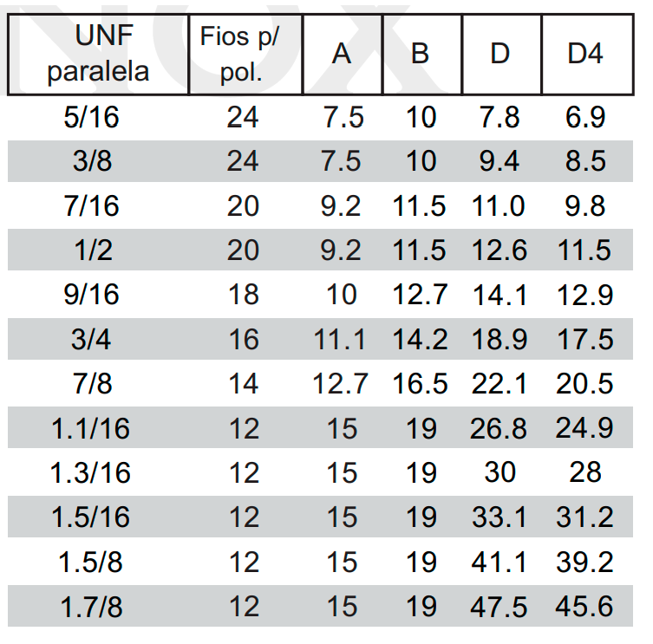Click the 9/16 thread size cell
The width and height of the screenshot is (653, 644).
[x=92, y=295]
